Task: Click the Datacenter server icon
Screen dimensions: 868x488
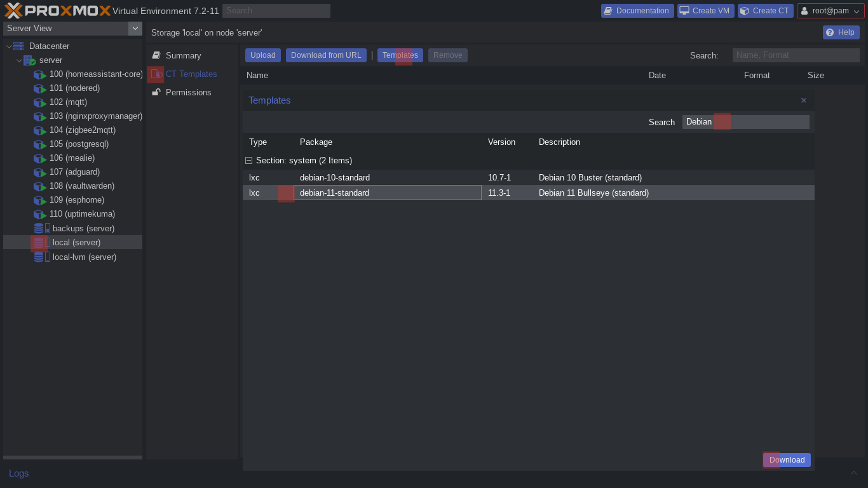Action: (18, 46)
